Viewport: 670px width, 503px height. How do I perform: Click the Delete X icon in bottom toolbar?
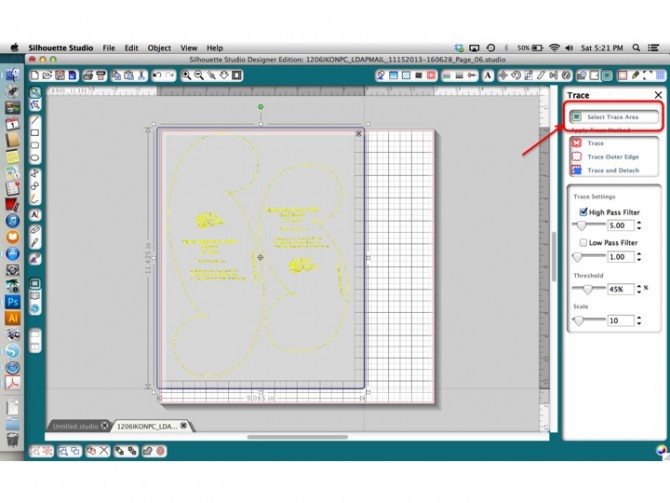104,451
